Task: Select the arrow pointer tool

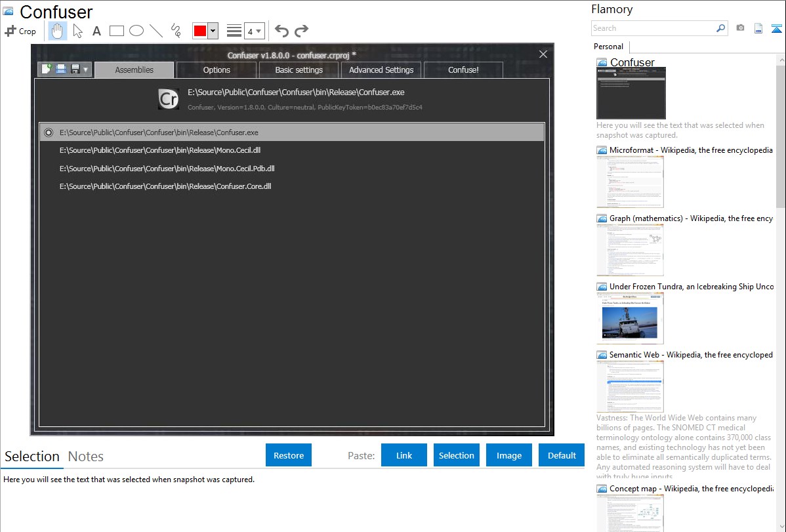Action: [x=77, y=31]
